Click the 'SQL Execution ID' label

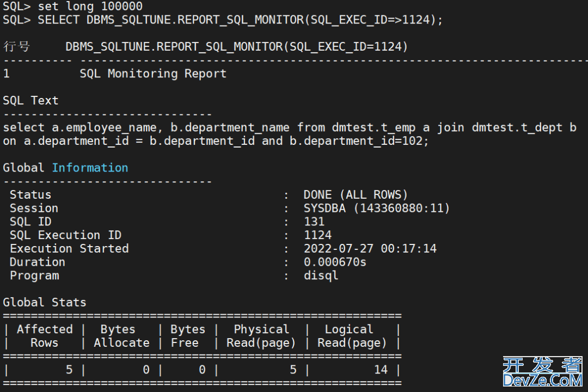click(x=66, y=235)
